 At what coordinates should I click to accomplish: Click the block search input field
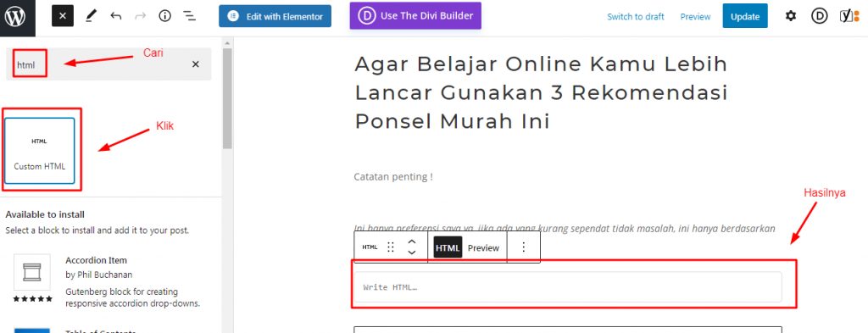[108, 64]
